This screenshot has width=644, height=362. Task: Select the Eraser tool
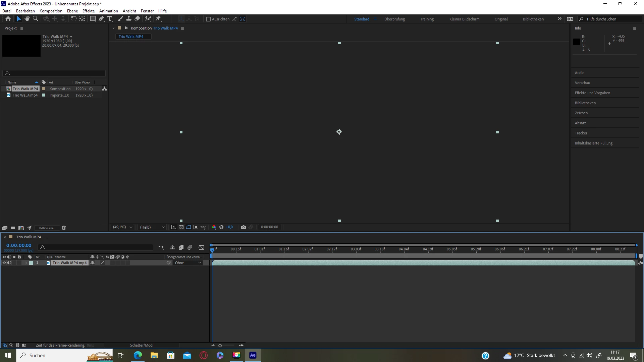coord(138,19)
